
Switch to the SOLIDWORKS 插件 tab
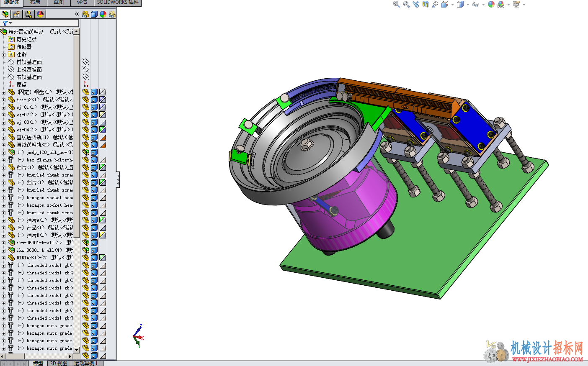pyautogui.click(x=118, y=3)
